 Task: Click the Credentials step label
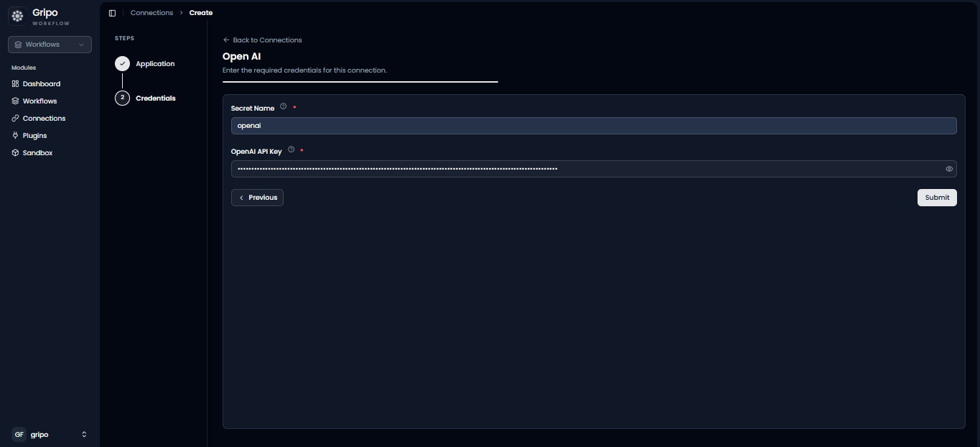coord(156,98)
